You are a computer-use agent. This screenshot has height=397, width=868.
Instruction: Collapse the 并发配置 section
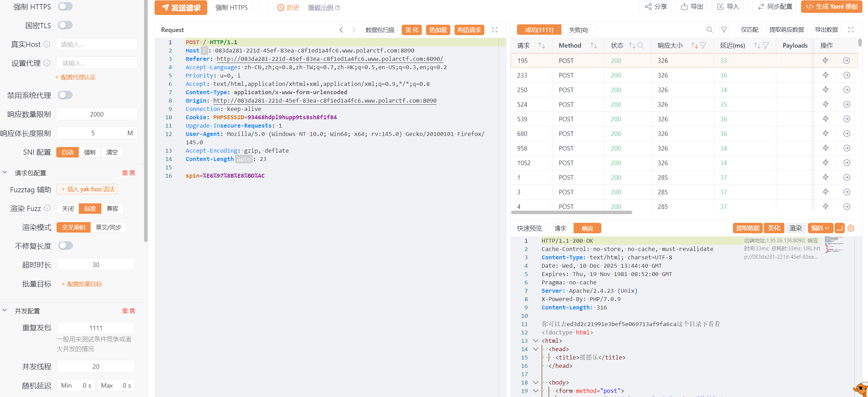point(5,311)
